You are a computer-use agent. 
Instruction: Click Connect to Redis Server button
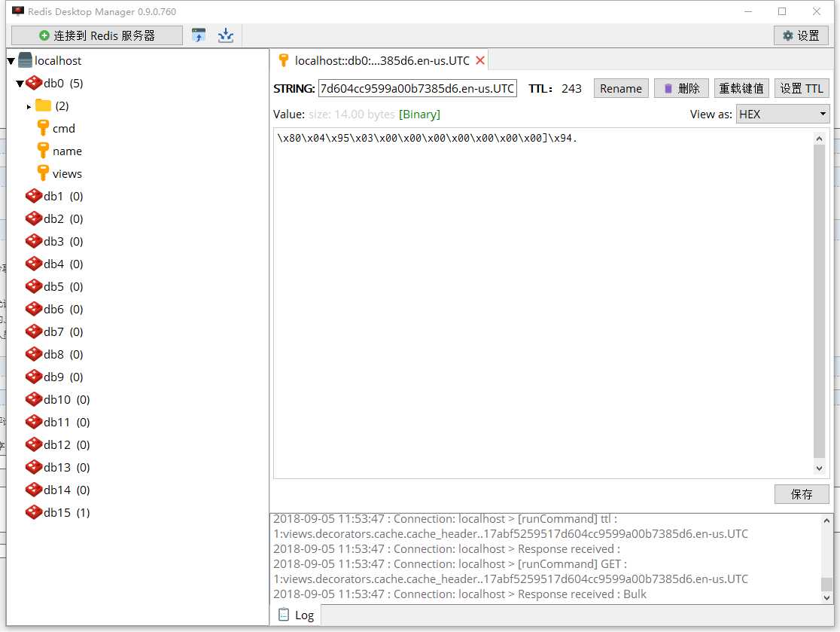(x=97, y=35)
